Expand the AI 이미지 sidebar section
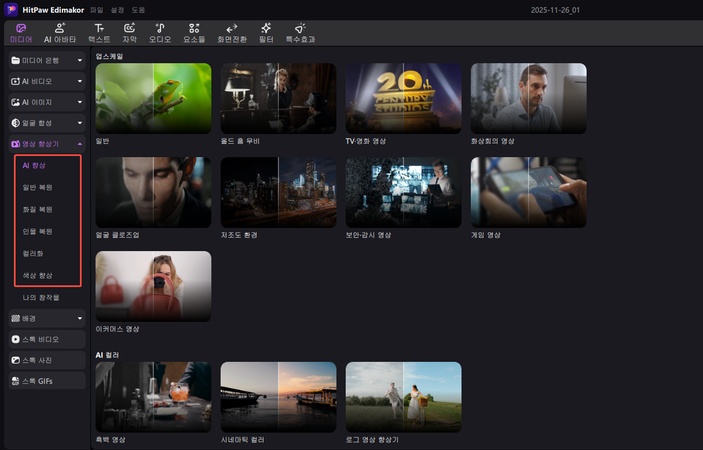 click(x=46, y=102)
